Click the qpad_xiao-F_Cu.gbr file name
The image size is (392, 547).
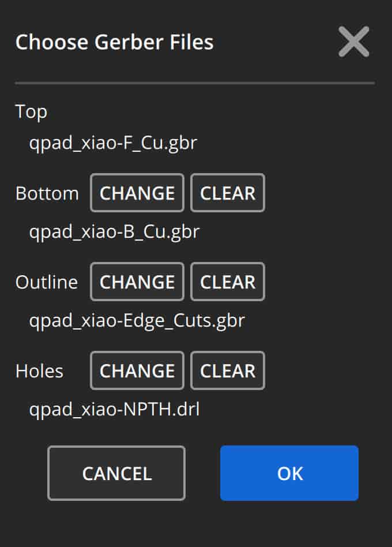pos(113,143)
